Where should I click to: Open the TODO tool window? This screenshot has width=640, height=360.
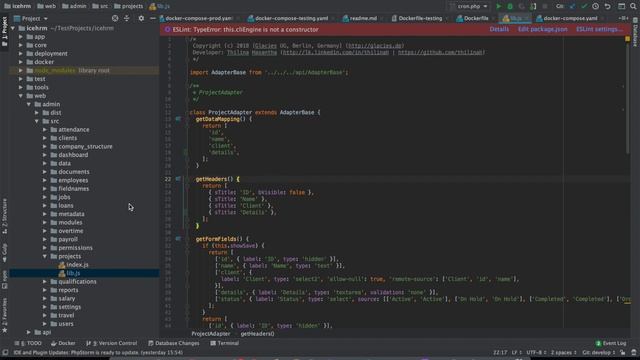coord(28,343)
